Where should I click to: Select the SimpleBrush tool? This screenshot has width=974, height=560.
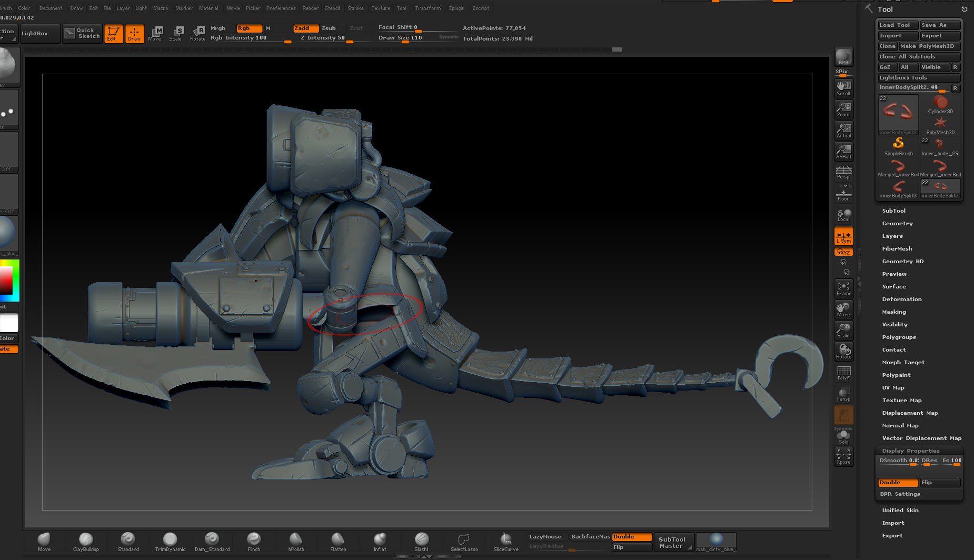tap(898, 146)
